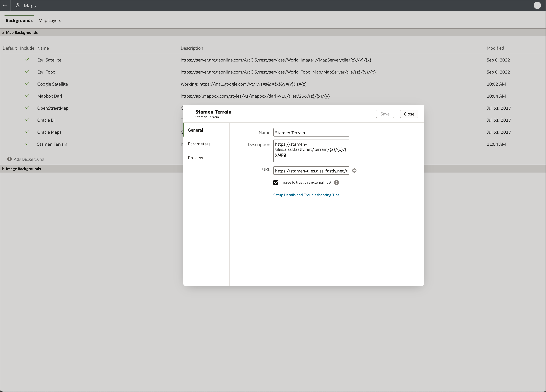Select the Parameters tab in the dialog

click(199, 144)
